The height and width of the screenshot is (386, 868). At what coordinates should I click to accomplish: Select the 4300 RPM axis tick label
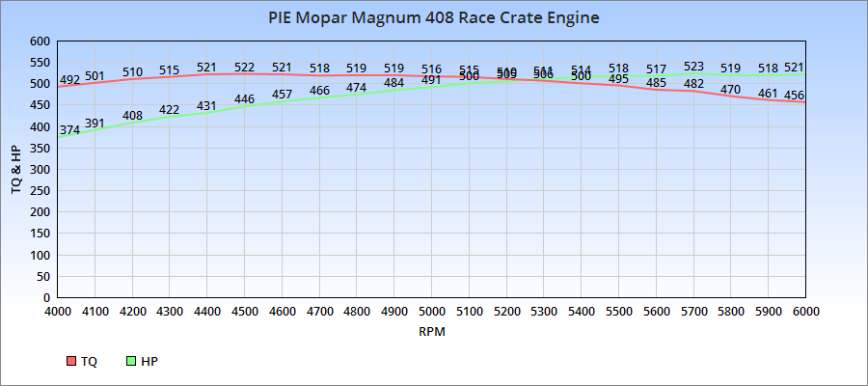click(x=170, y=312)
